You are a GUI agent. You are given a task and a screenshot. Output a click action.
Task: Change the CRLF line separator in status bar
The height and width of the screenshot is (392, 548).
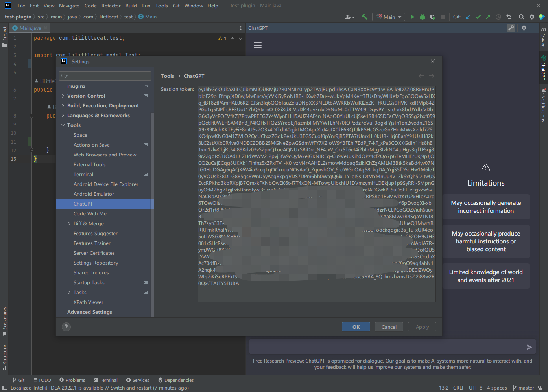pyautogui.click(x=459, y=388)
